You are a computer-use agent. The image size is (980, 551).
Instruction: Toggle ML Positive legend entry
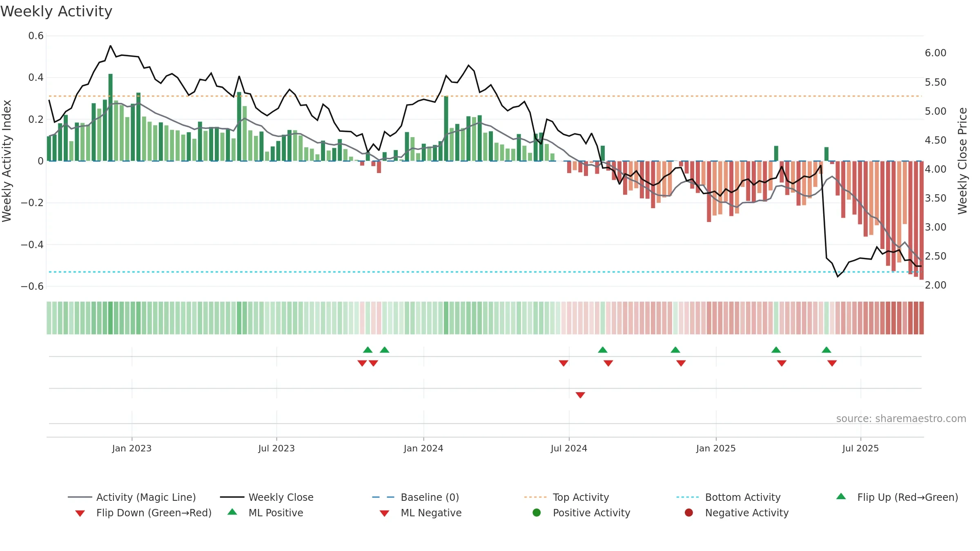(265, 513)
